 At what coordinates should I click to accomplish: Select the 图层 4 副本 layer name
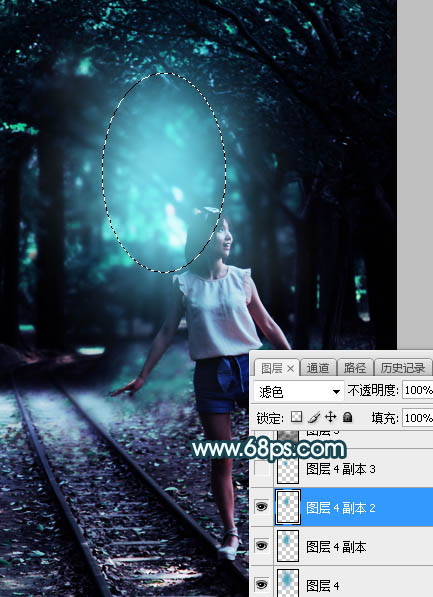336,547
